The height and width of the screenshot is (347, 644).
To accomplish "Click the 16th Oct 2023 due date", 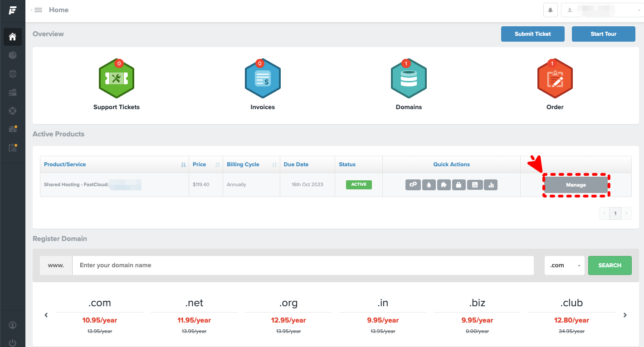I will coord(307,185).
